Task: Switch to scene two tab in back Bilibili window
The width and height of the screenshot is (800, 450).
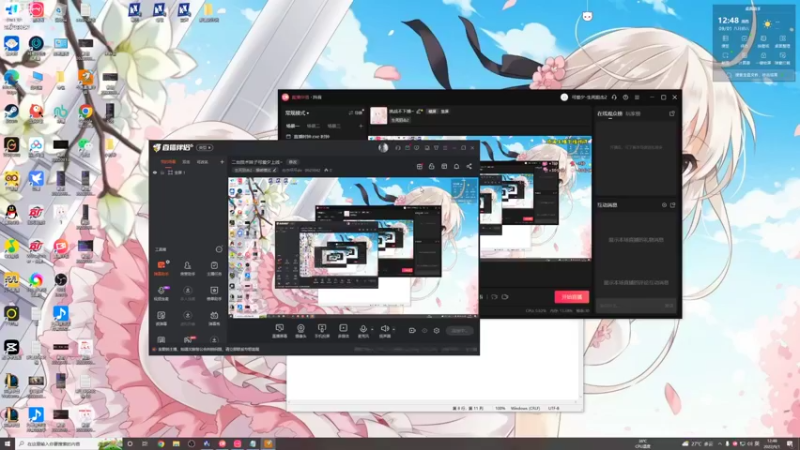Action: click(313, 126)
